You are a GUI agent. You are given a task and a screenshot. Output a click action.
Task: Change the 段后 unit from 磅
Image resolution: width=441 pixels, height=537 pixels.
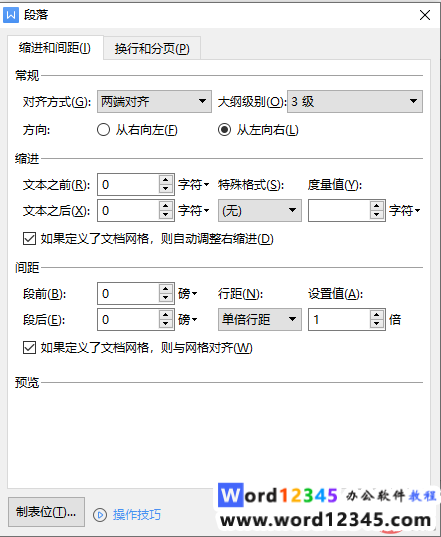pos(188,320)
